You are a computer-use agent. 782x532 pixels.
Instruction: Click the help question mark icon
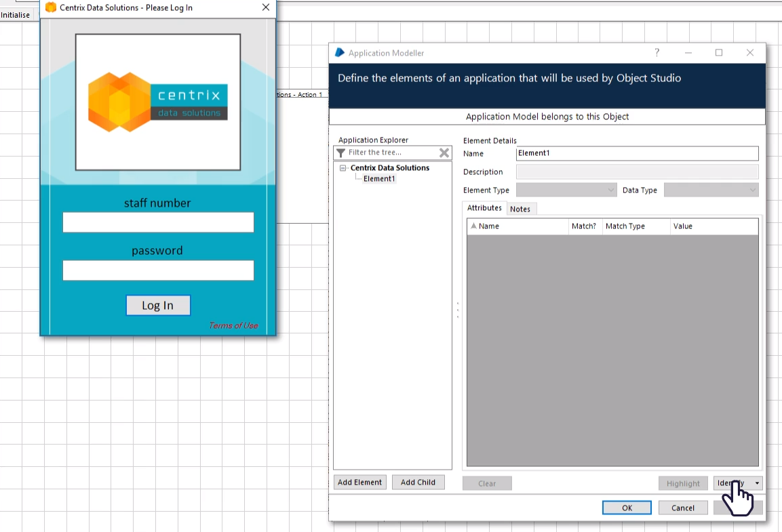[657, 52]
